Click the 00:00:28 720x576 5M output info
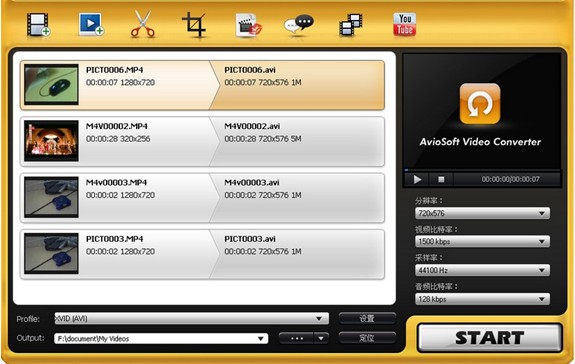Image resolution: width=575 pixels, height=364 pixels. pos(263,139)
